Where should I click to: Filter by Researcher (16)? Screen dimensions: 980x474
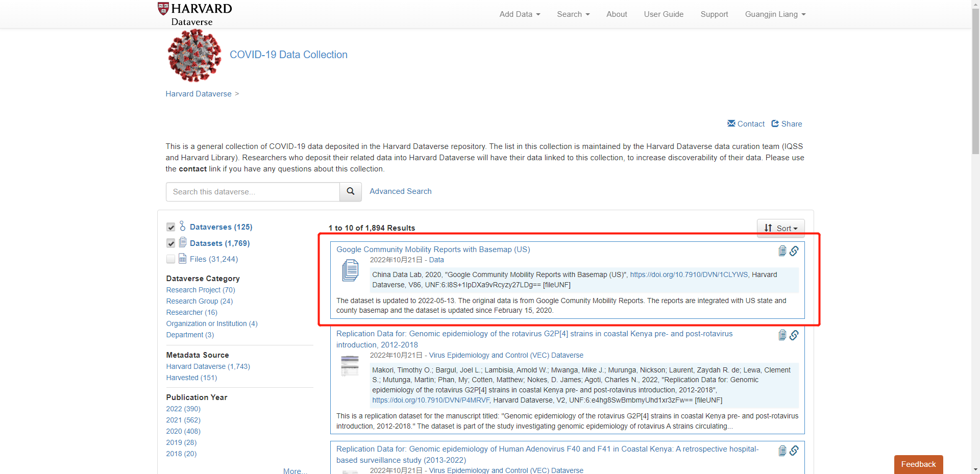click(192, 312)
